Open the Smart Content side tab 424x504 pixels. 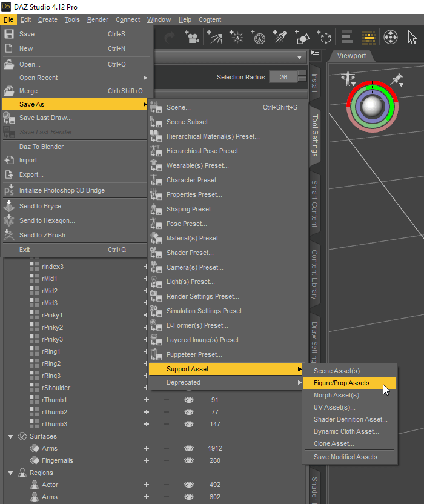tap(314, 204)
